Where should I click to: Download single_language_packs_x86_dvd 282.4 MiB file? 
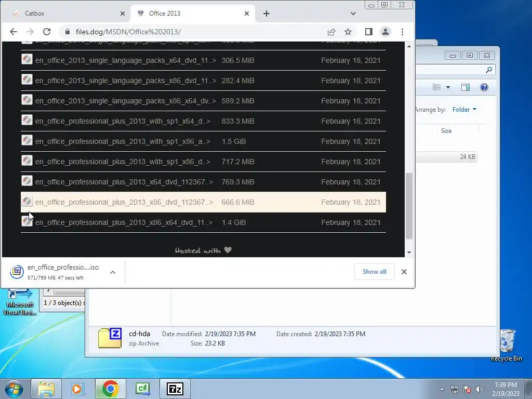[126, 81]
